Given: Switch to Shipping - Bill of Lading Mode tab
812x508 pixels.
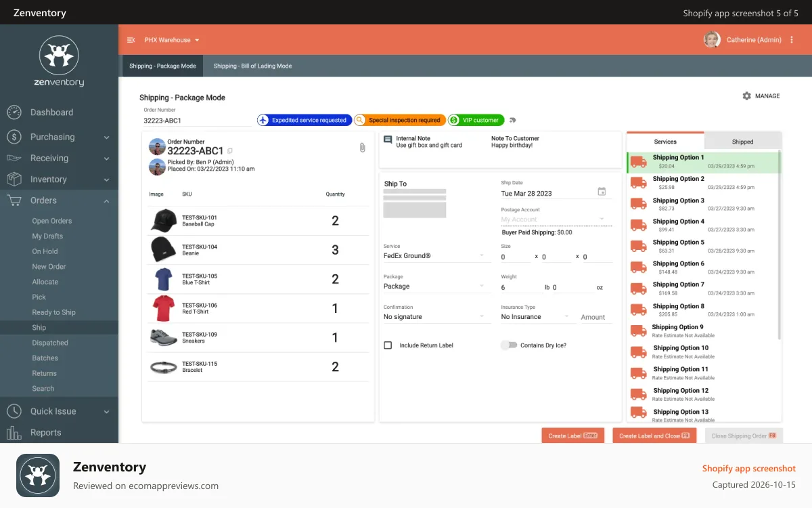Looking at the screenshot, I should [x=252, y=66].
